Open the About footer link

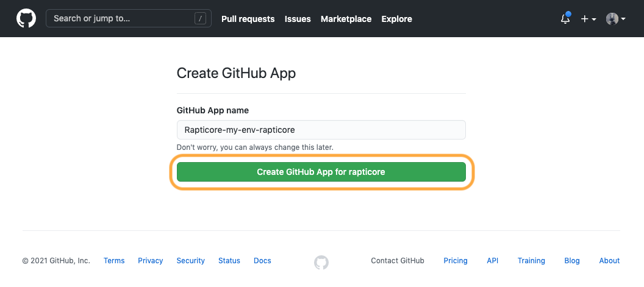click(609, 261)
